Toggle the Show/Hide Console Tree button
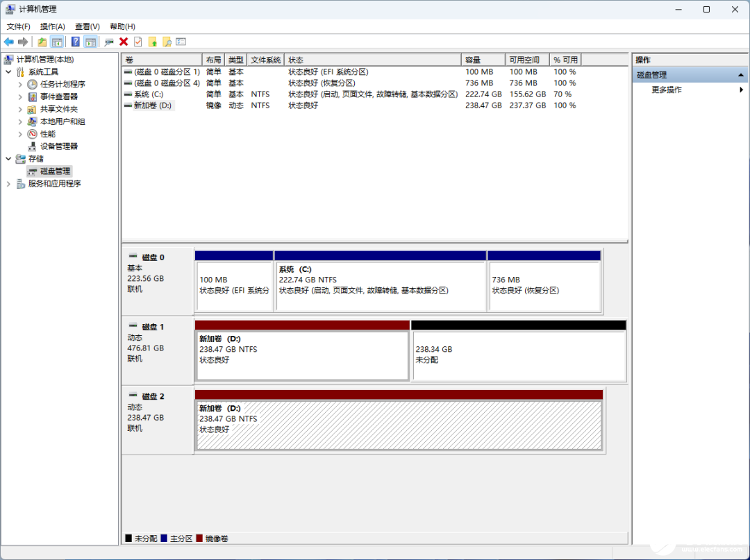This screenshot has height=560, width=750. tap(57, 42)
